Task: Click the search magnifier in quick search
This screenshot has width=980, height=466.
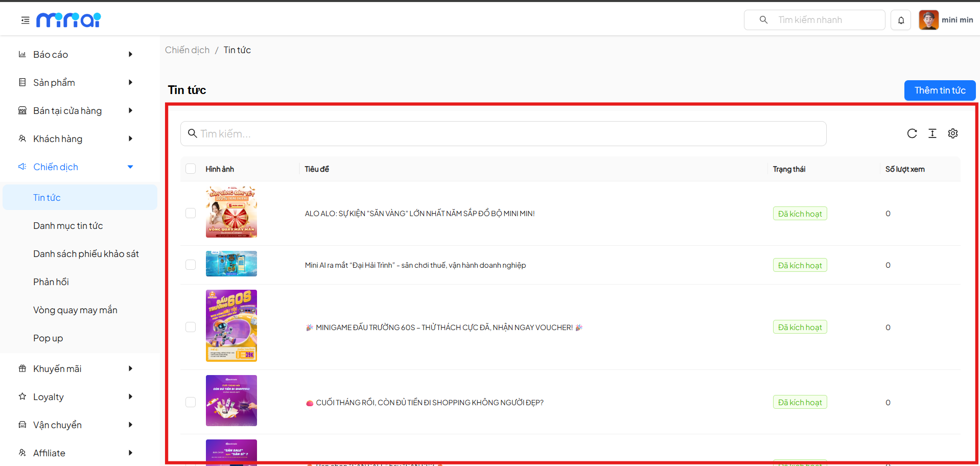Action: [763, 20]
